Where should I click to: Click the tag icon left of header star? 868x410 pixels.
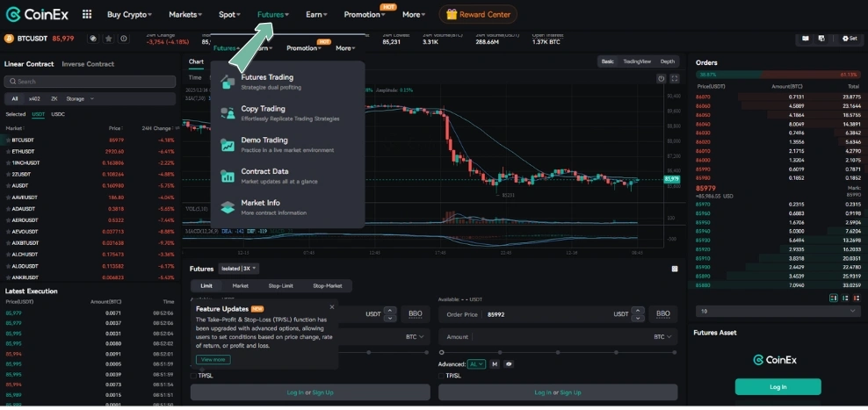93,38
